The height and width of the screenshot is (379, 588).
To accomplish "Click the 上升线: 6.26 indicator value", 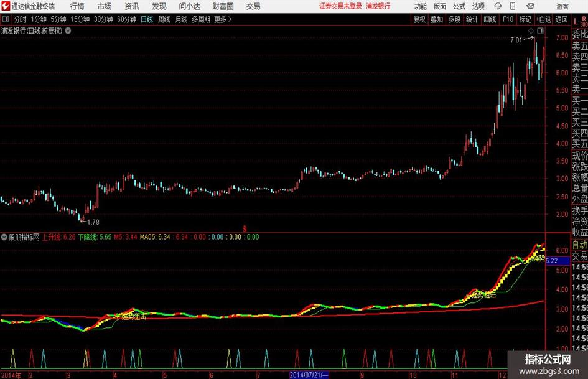I will point(59,237).
